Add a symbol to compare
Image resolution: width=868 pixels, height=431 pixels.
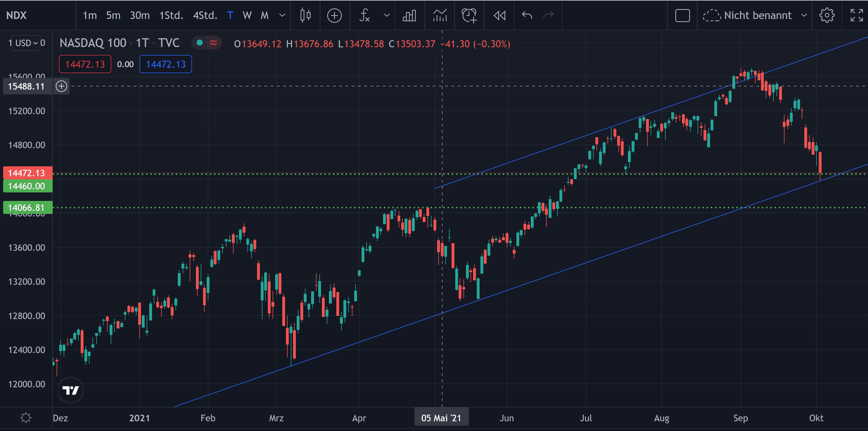click(334, 15)
